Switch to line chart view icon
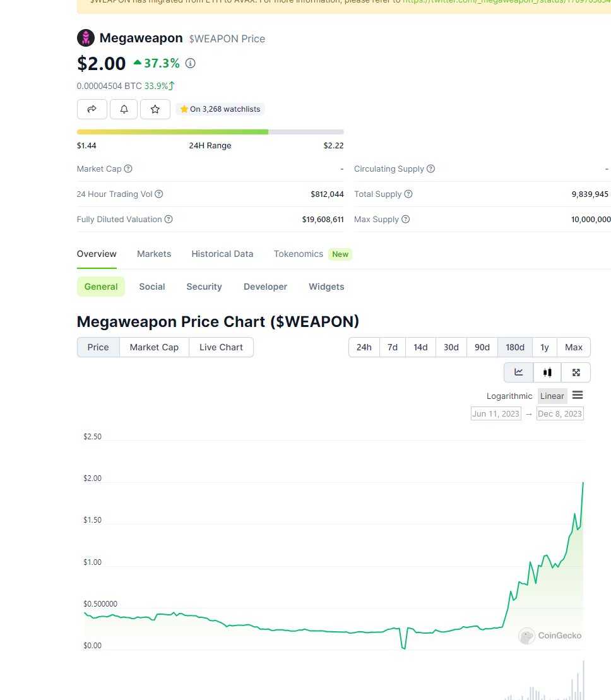The height and width of the screenshot is (700, 611). [x=519, y=372]
